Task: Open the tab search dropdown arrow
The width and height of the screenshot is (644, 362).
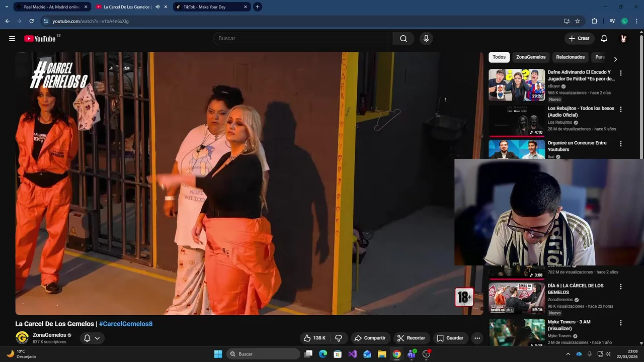Action: click(7, 7)
